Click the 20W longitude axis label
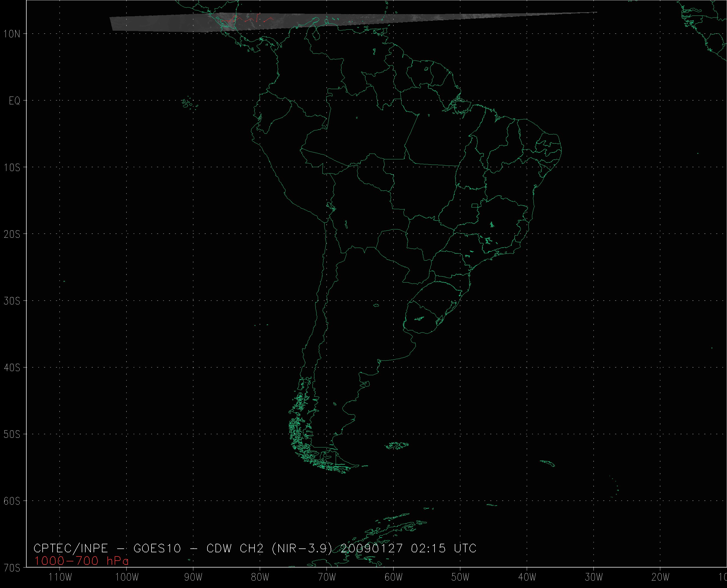 [660, 577]
